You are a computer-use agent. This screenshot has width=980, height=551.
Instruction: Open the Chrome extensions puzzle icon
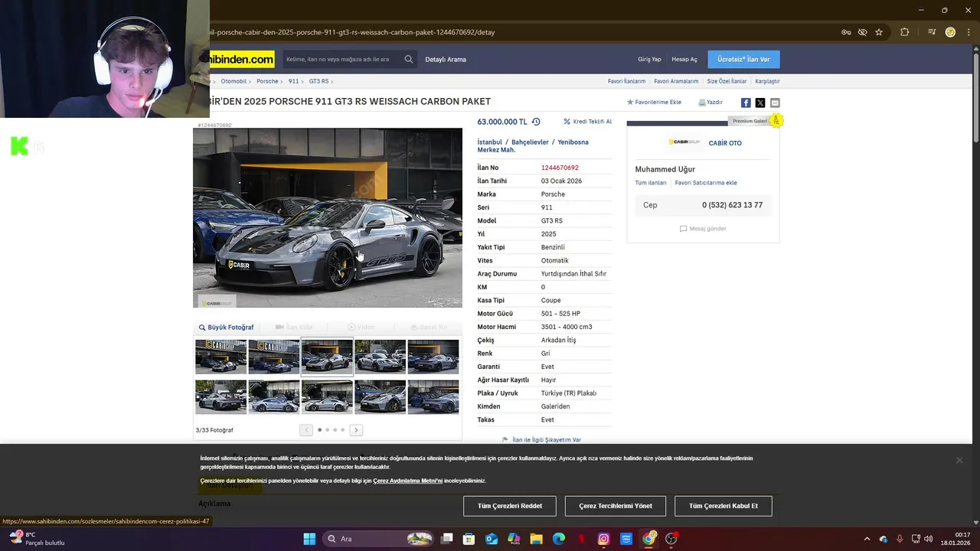905,32
